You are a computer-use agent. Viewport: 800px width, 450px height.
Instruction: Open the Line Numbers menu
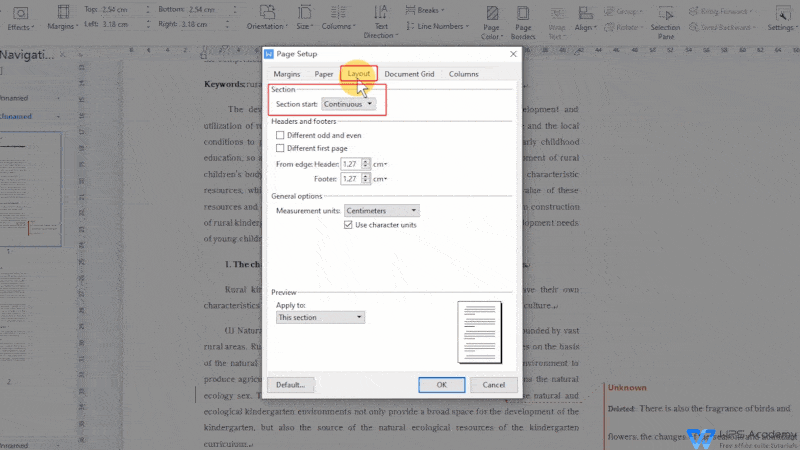click(x=437, y=26)
